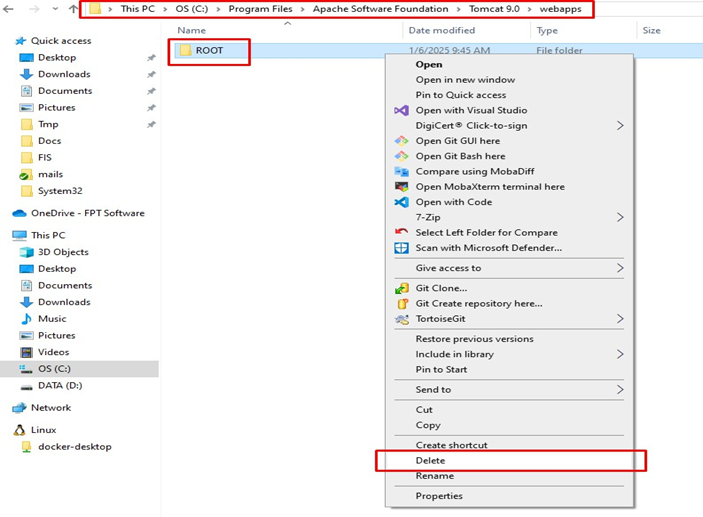Screen dimensions: 703x517
Task: Click OS (C:) breadcrumb in address bar
Action: click(191, 9)
